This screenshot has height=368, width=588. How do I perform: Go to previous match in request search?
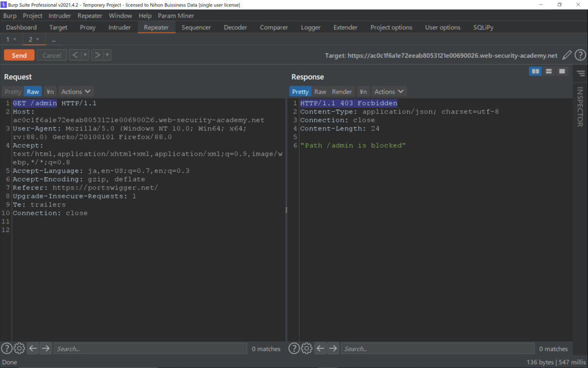33,348
